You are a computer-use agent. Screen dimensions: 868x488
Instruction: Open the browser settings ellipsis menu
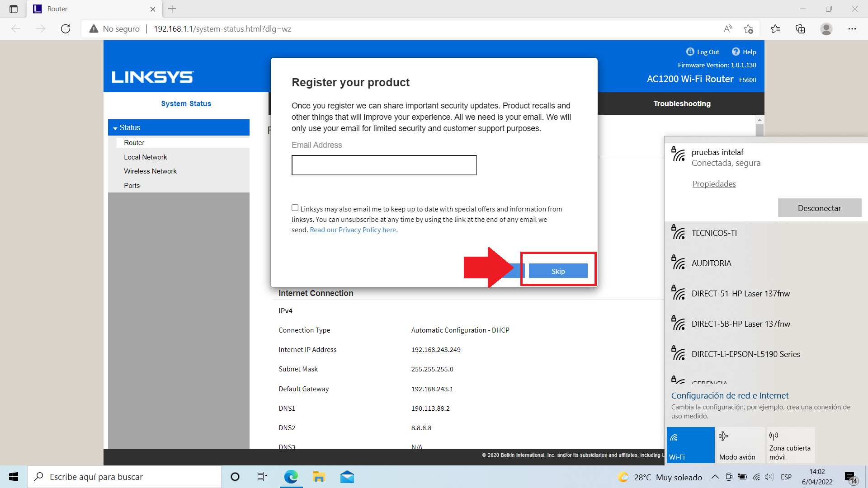[852, 29]
